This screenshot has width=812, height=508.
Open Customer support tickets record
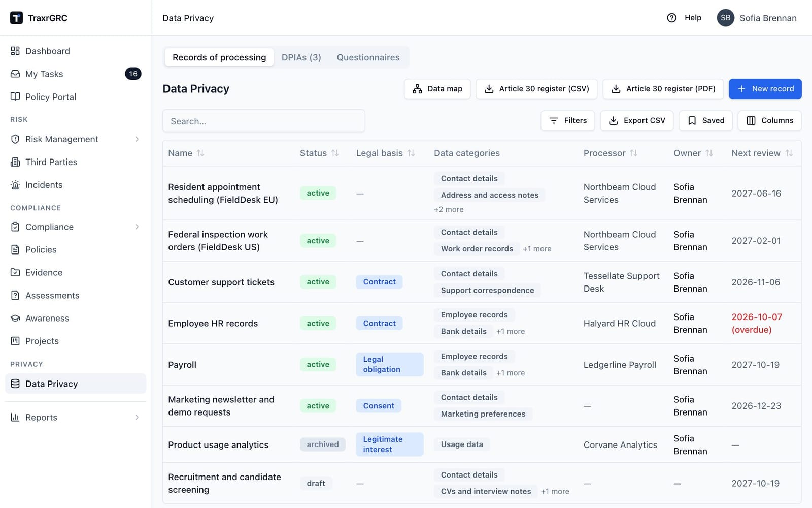point(221,282)
